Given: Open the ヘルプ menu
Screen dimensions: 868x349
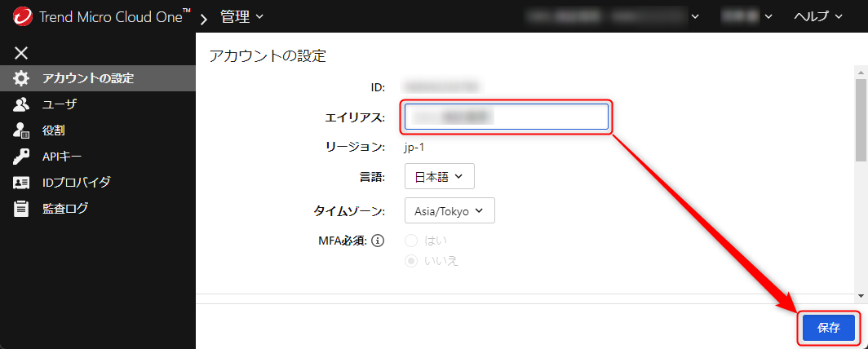Looking at the screenshot, I should 818,16.
